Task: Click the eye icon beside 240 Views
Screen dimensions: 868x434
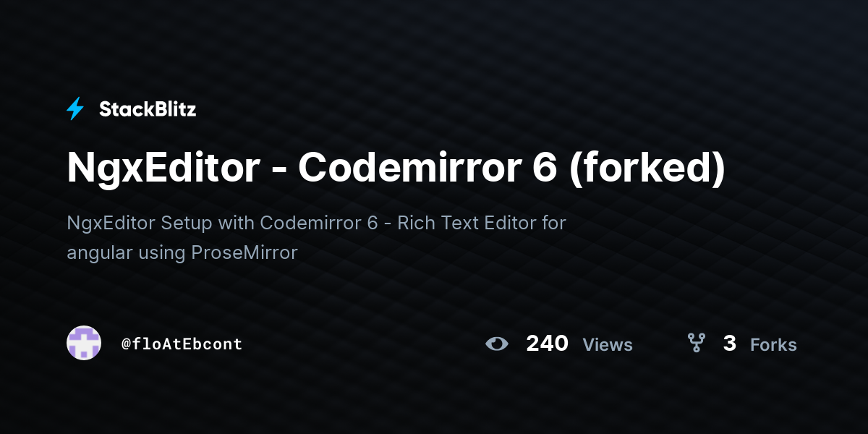Action: 497,344
